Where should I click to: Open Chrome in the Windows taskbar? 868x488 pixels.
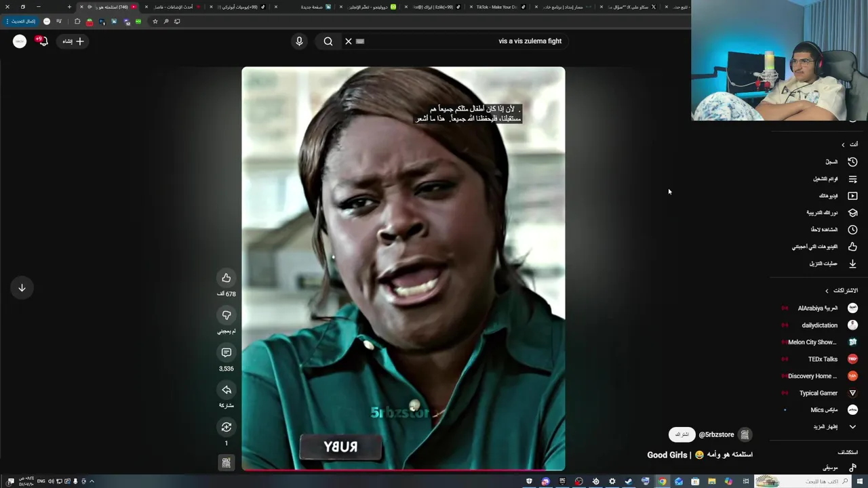coord(662,481)
